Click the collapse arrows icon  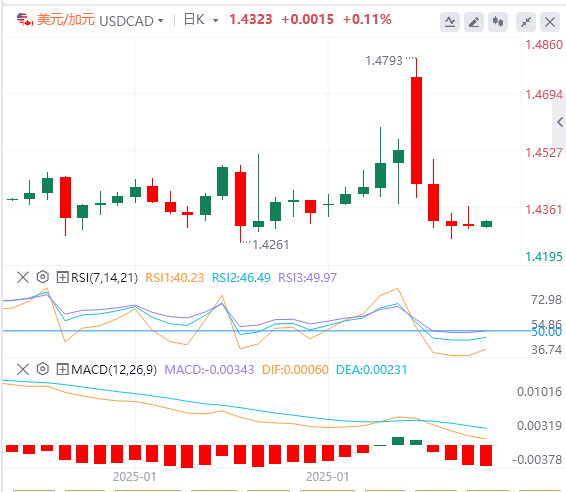coord(526,22)
